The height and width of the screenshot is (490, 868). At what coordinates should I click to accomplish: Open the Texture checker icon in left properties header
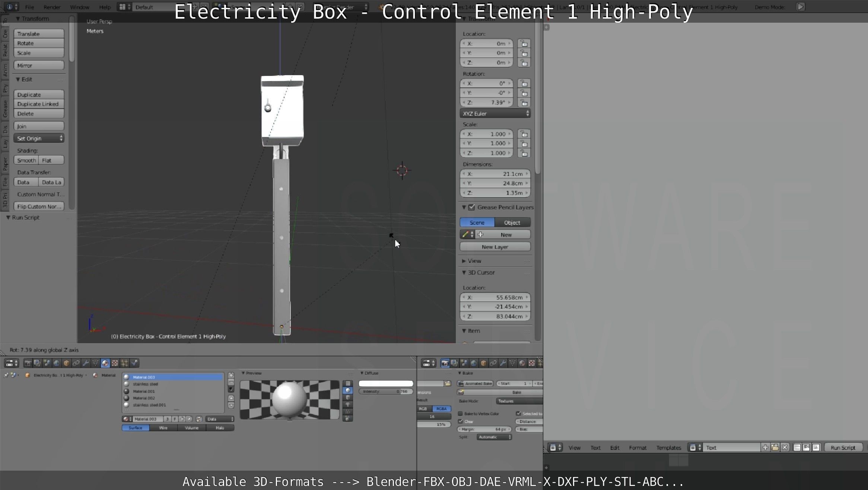(115, 363)
